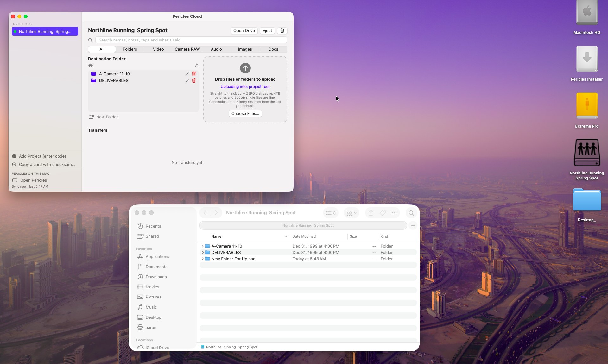Open the Pericles Installer desktop icon
608x364 pixels.
tap(587, 59)
